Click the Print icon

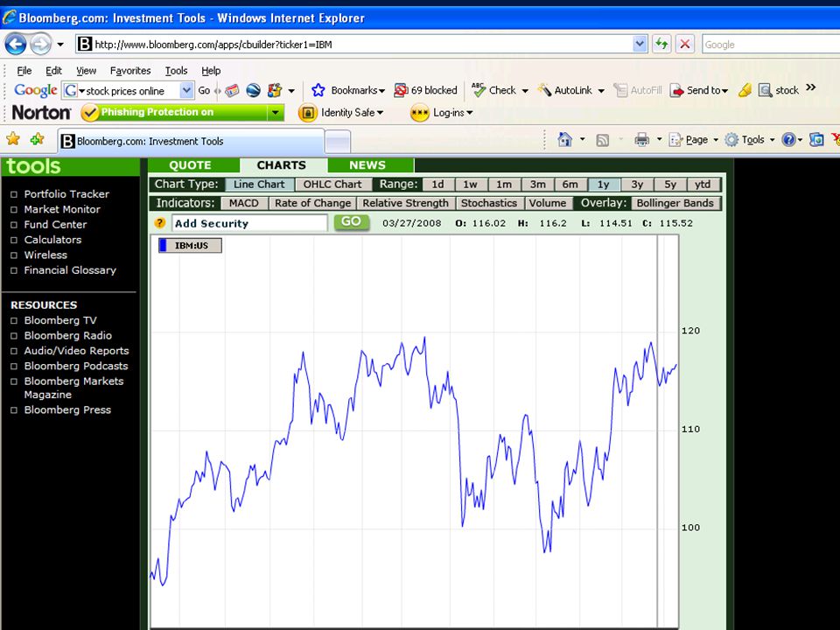click(x=641, y=140)
